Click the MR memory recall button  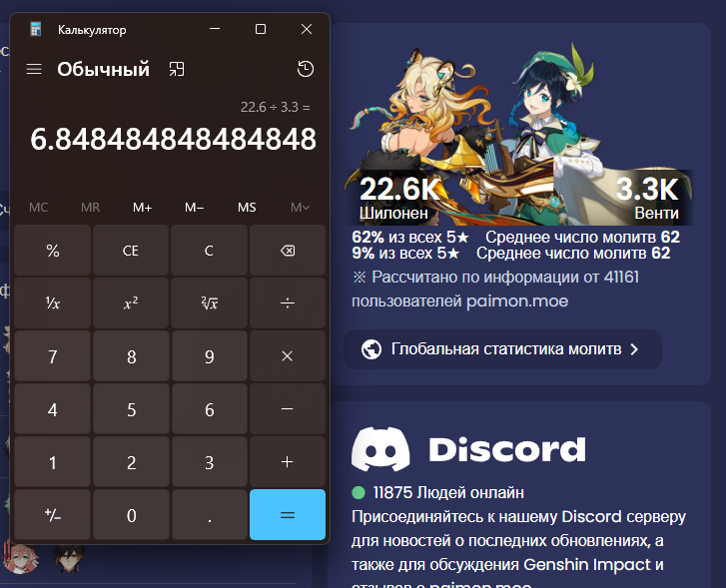tap(90, 208)
